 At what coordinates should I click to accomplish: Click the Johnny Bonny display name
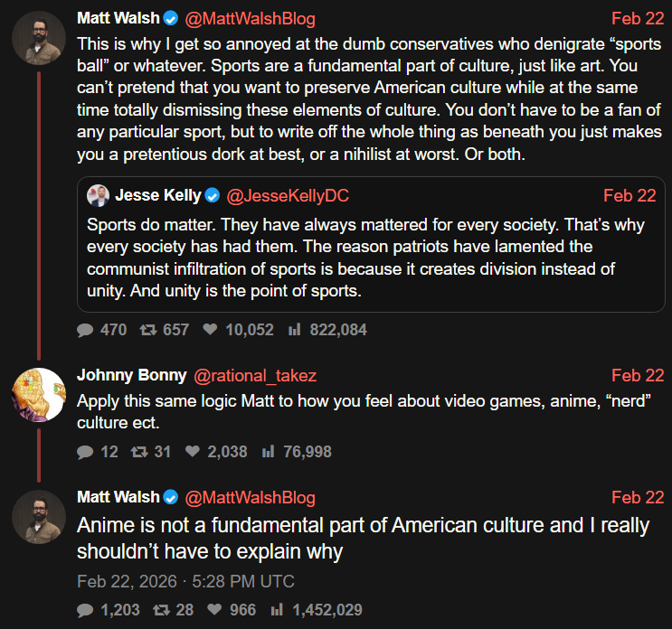point(131,375)
